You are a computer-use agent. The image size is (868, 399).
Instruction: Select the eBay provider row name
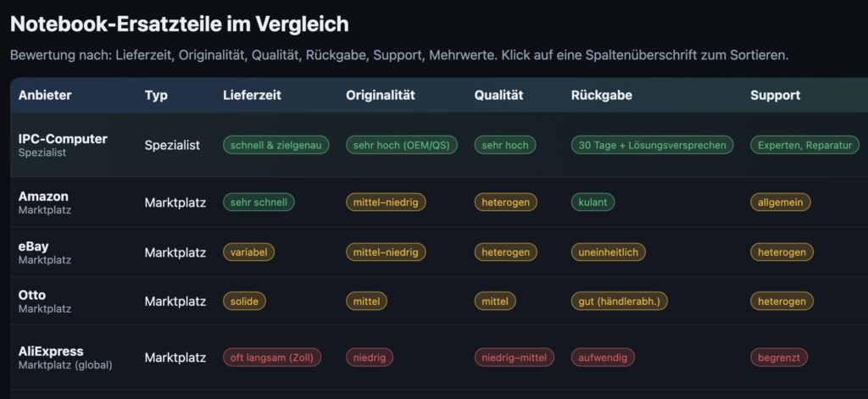click(x=33, y=247)
